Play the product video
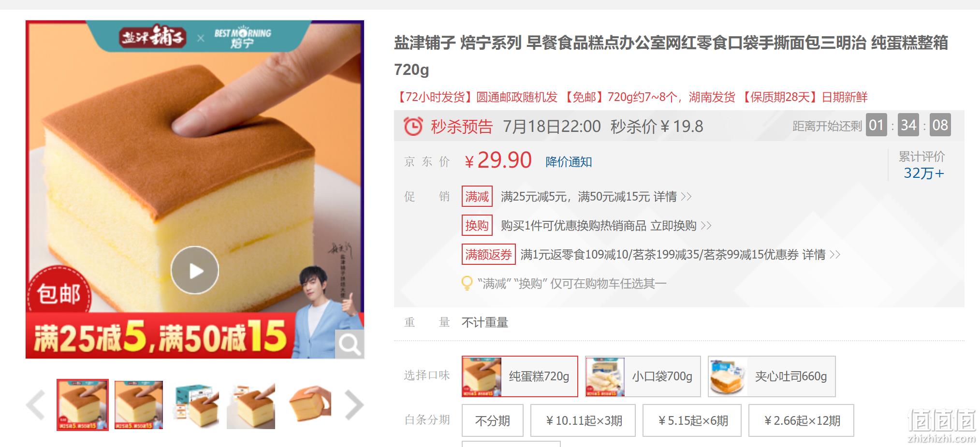Viewport: 980px width, 447px height. click(x=194, y=270)
